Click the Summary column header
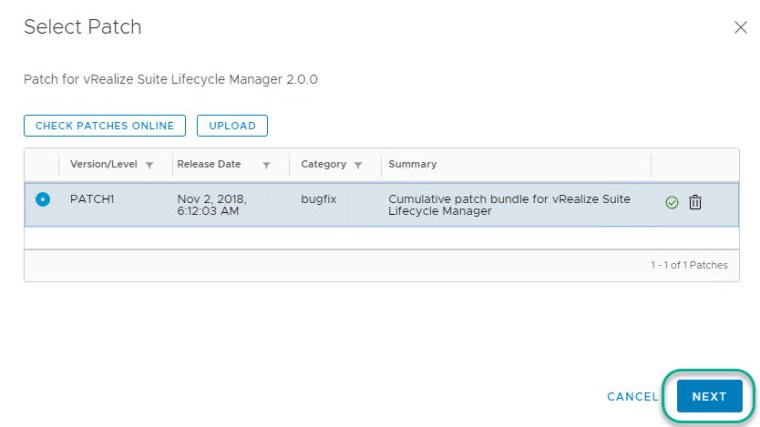 tap(412, 164)
